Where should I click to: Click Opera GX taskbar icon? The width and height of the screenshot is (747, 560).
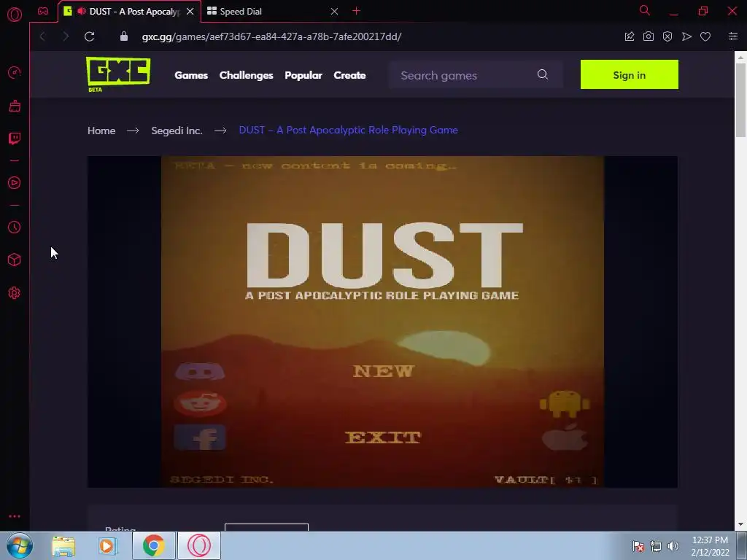pyautogui.click(x=199, y=545)
